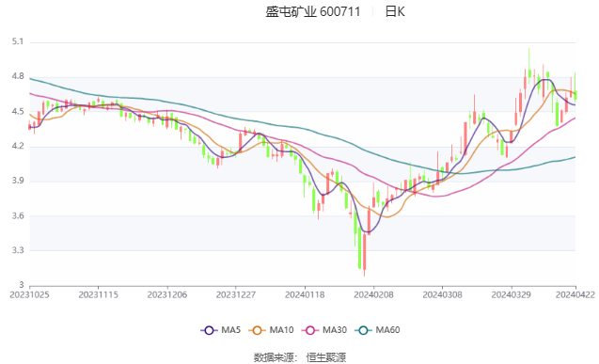
Task: Select the 20240422 x-axis date label
Action: pyautogui.click(x=575, y=294)
